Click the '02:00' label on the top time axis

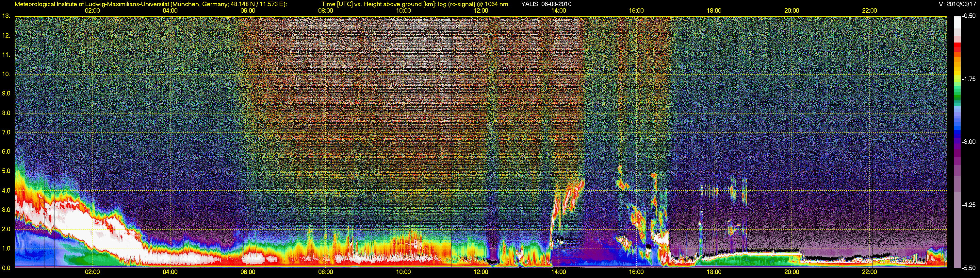[92, 11]
